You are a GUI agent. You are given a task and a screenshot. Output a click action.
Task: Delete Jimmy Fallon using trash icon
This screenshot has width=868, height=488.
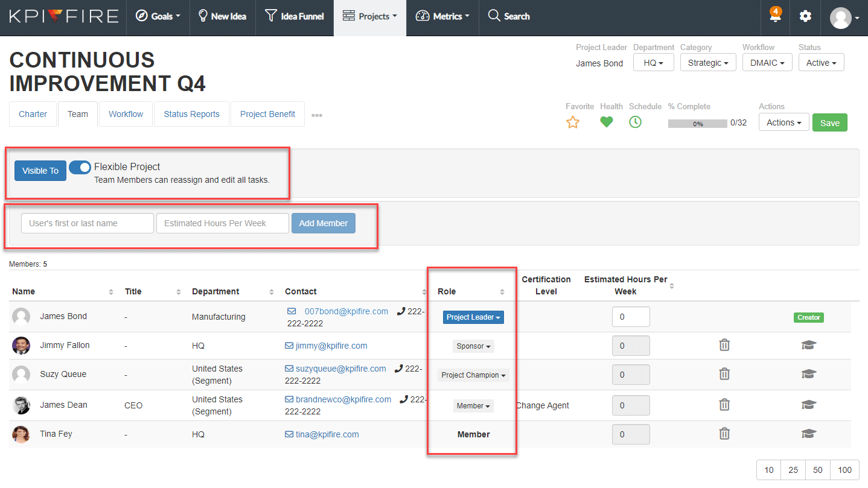point(724,345)
